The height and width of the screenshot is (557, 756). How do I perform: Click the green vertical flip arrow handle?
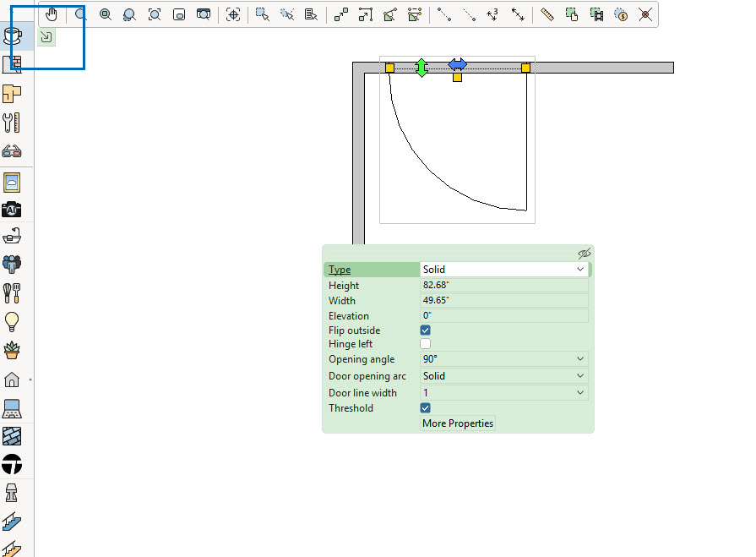pyautogui.click(x=422, y=68)
